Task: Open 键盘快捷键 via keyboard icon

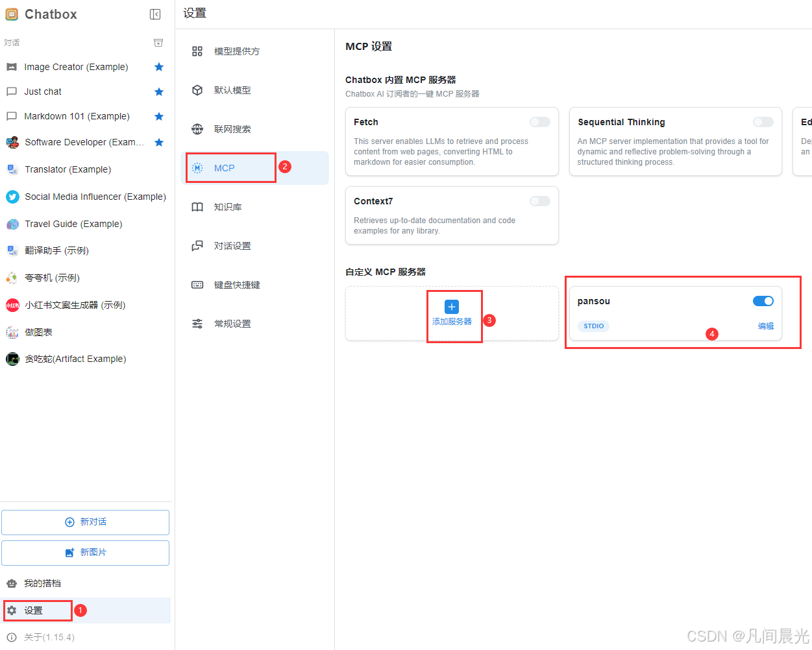Action: click(x=197, y=284)
